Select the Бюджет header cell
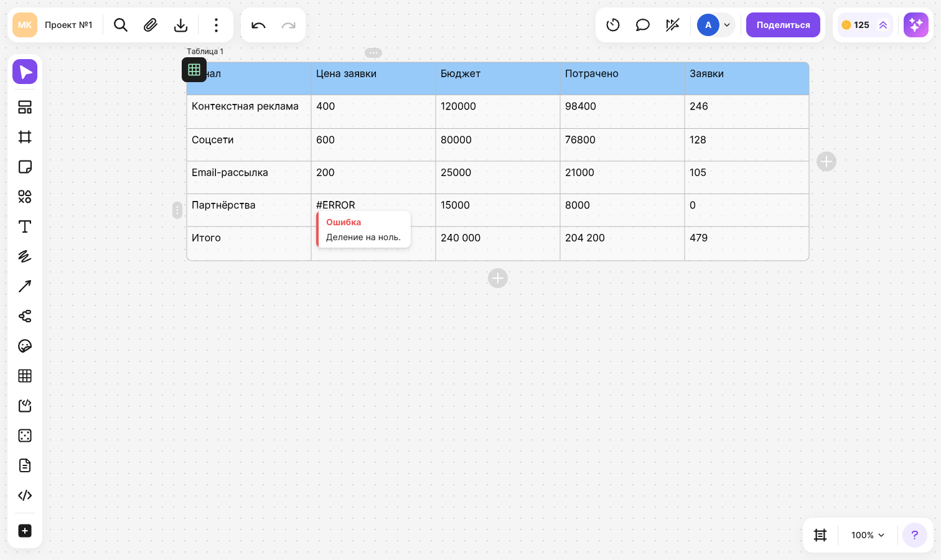The height and width of the screenshot is (560, 941). 498,78
